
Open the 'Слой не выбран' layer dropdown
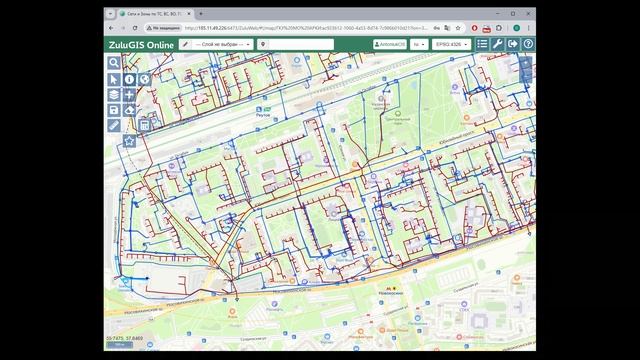(222, 44)
